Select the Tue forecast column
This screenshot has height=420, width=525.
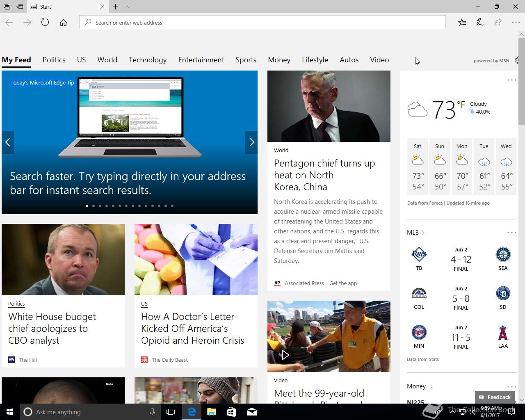484,167
